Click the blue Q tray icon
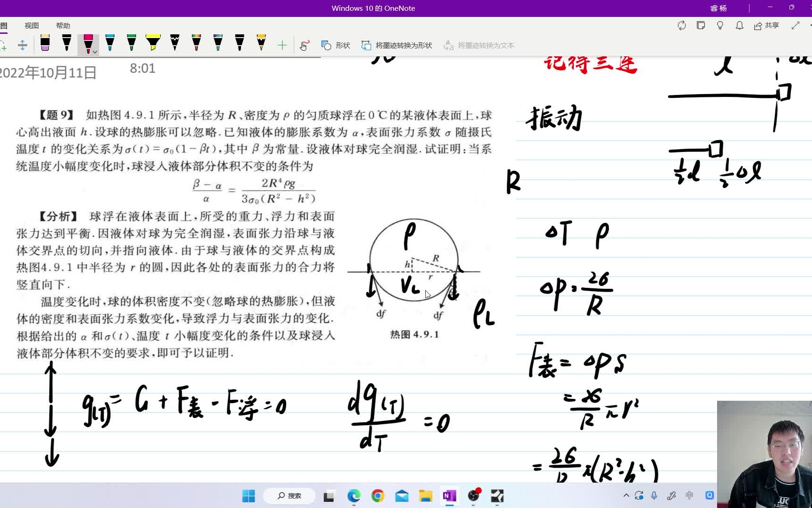Screen dimensions: 812x508 click(x=710, y=495)
